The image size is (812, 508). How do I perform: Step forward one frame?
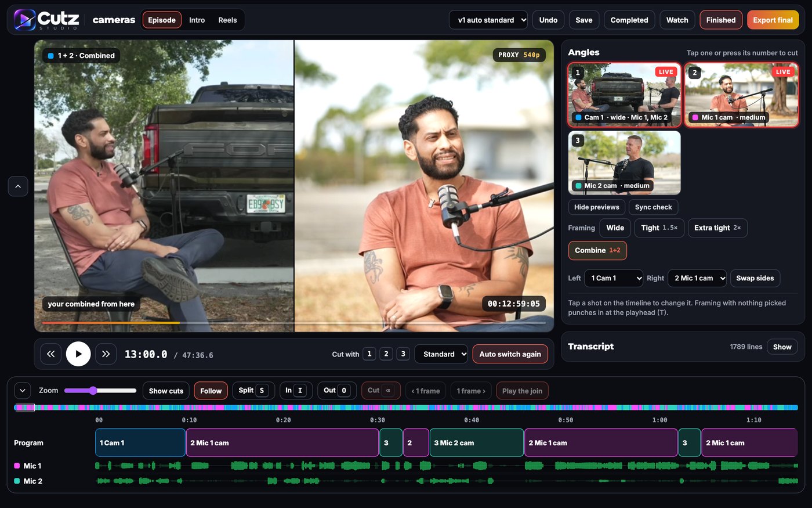point(471,391)
